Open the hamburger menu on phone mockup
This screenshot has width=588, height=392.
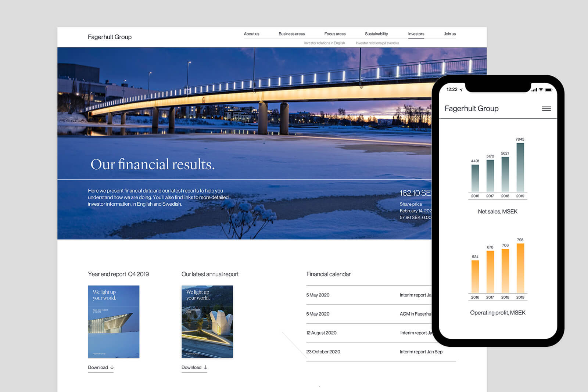tap(546, 109)
